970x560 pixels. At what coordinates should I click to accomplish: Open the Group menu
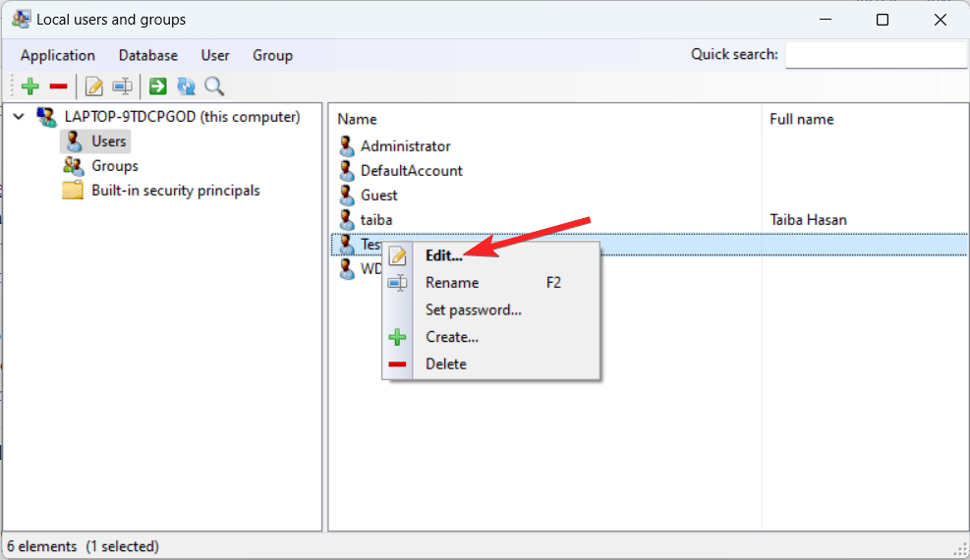(x=272, y=55)
